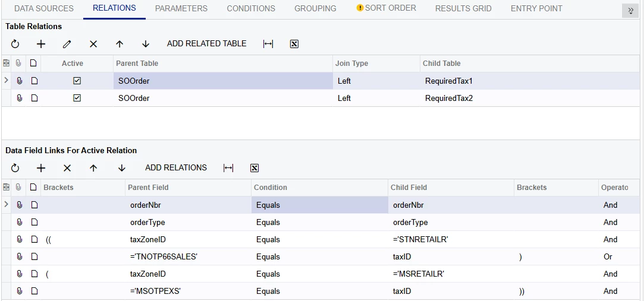
Task: Open notes for ='MSOTPEXS' link row
Action: [34, 291]
